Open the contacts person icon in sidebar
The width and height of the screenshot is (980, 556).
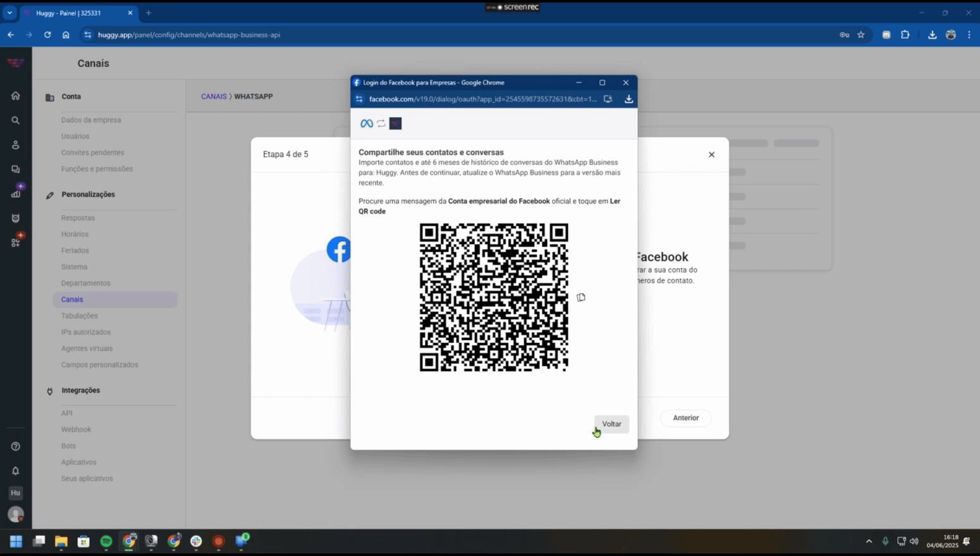[x=15, y=145]
